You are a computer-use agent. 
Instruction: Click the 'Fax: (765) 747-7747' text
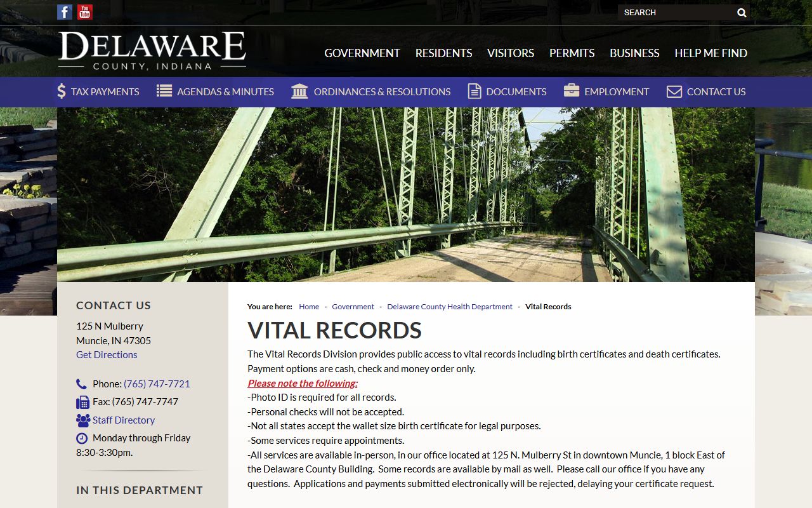coord(135,402)
